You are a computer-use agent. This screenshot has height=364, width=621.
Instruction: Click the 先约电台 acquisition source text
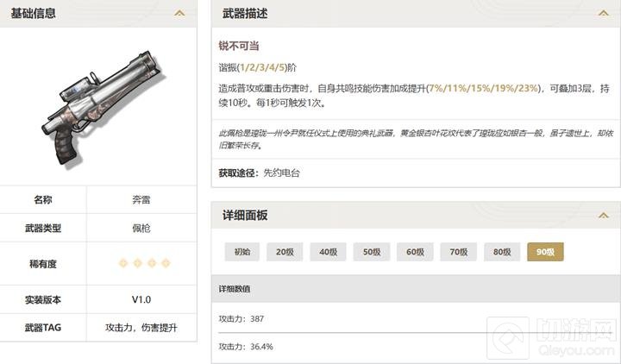pyautogui.click(x=281, y=173)
